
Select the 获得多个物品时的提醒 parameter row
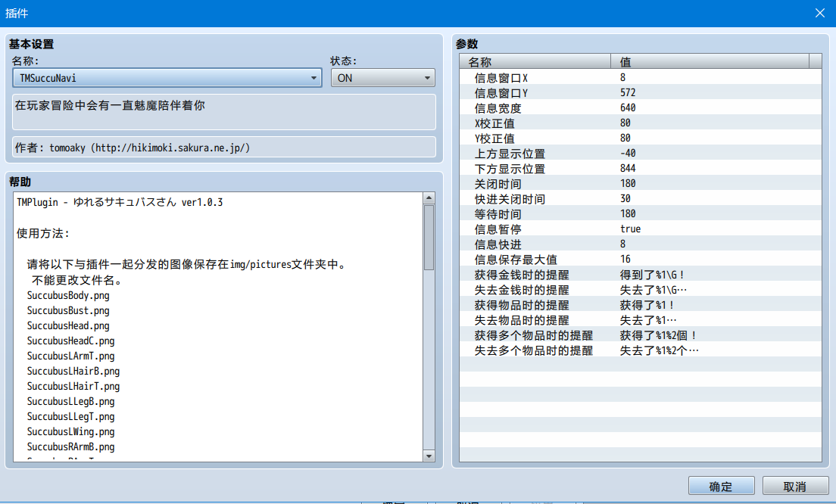(641, 335)
